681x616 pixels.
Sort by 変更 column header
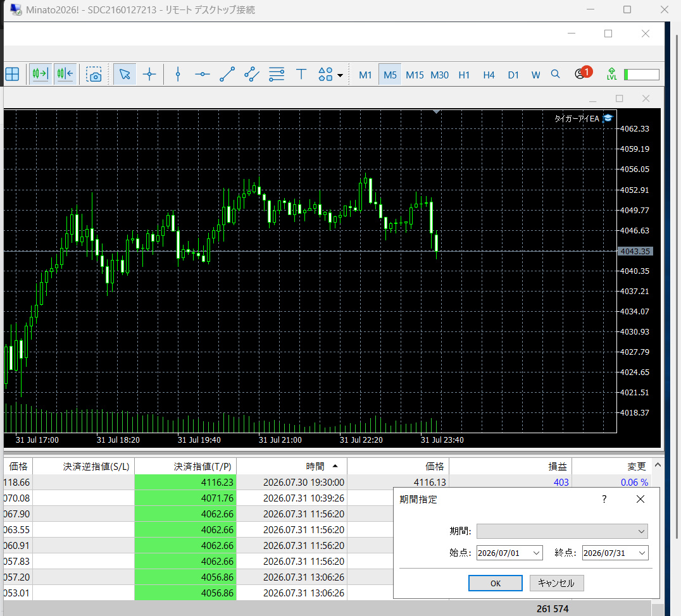click(611, 466)
